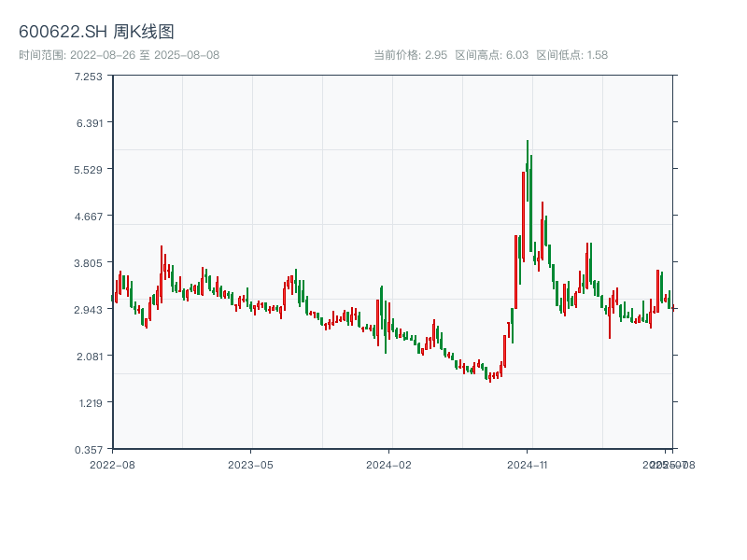Click the y-axis label 2.943
Viewport: 747px width, 560px height.
click(88, 310)
